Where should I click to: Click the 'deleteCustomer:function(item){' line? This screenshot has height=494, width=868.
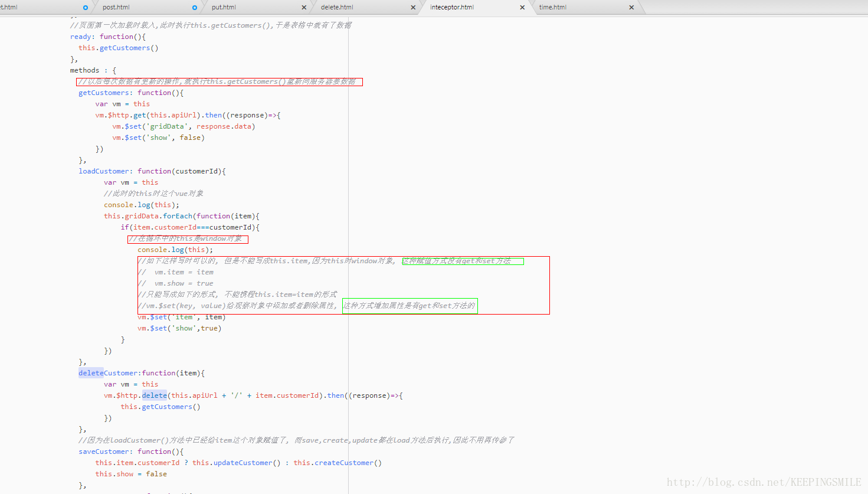pyautogui.click(x=142, y=373)
